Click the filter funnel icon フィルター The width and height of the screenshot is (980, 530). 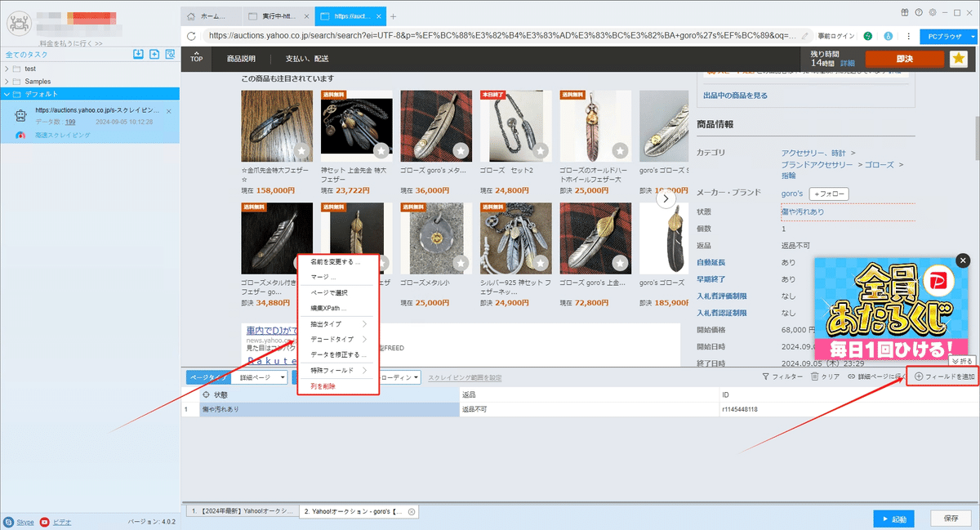click(765, 377)
